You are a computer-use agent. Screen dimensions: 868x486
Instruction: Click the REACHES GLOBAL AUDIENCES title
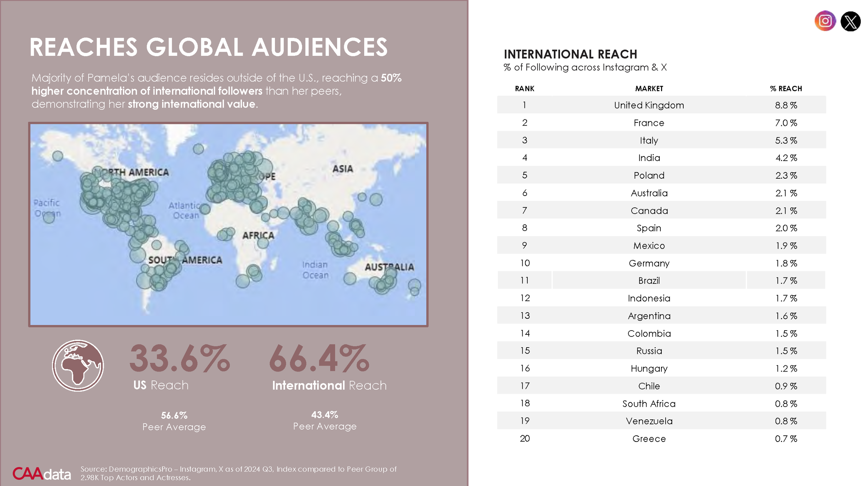pos(208,47)
